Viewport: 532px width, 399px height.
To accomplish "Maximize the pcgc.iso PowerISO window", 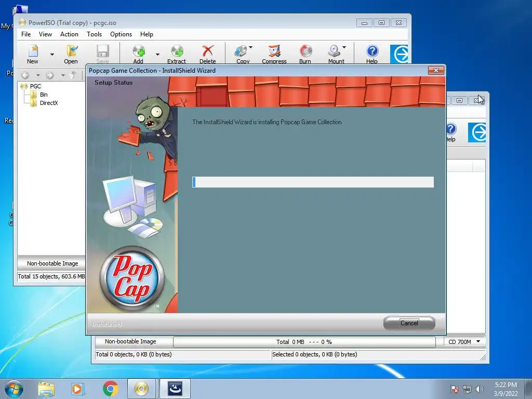I will tap(381, 23).
